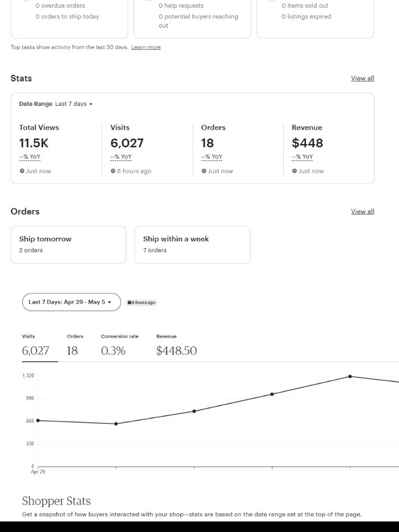Click the clock icon beside Visits' 6 hours ago
Viewport: 399px width, 532px height.
point(113,171)
